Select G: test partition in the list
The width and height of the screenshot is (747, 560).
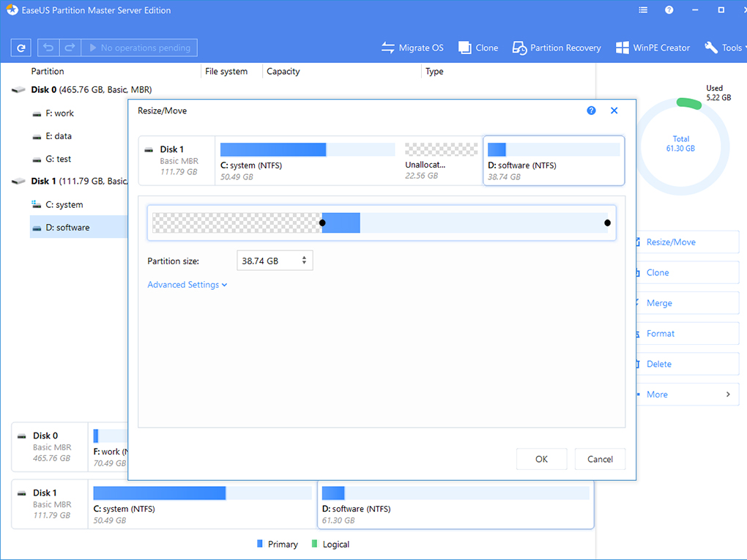(58, 159)
